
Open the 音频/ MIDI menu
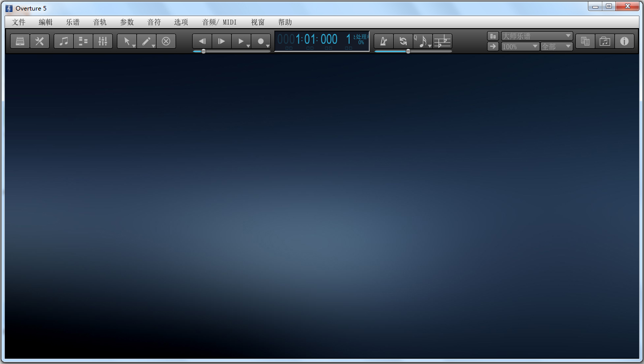219,22
